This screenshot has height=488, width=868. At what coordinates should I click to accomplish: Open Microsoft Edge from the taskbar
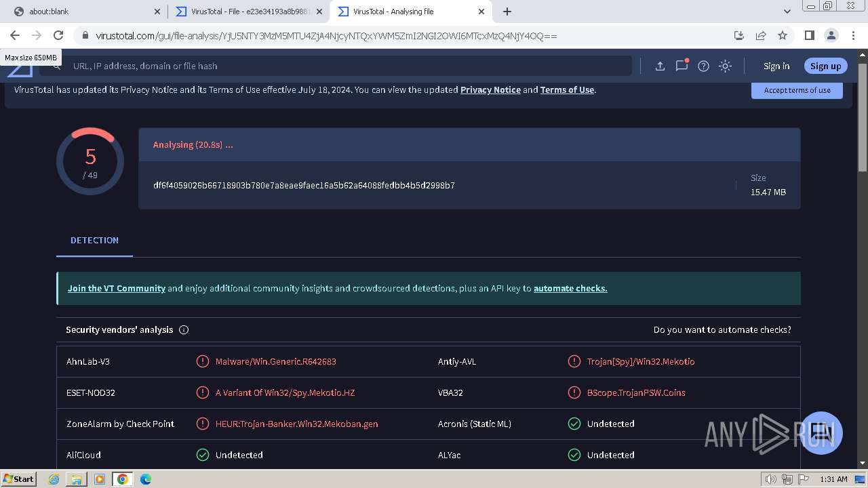(145, 479)
